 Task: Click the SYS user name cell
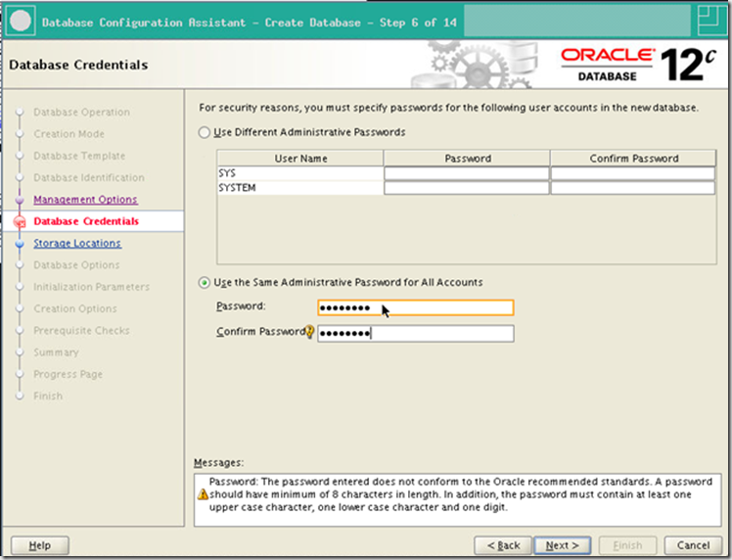(x=300, y=173)
